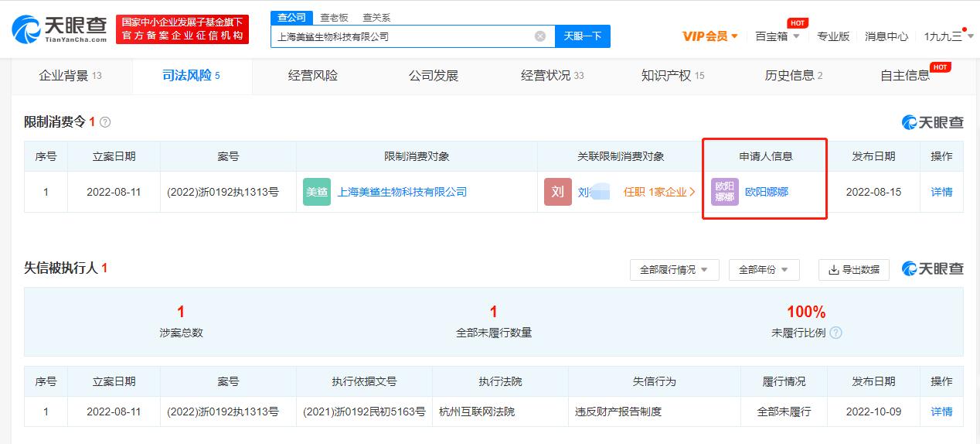980x444 pixels.
Task: Switch to the 查关系 search tab
Action: (376, 17)
